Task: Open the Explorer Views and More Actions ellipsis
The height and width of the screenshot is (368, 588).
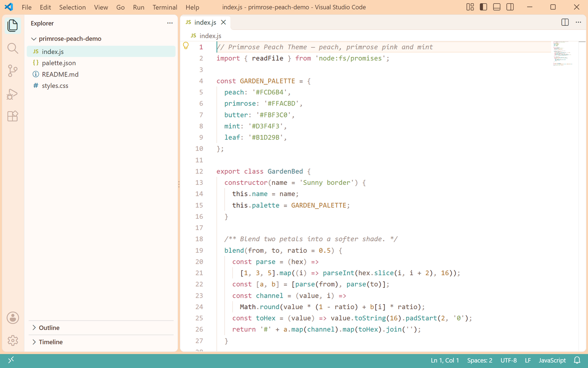Action: coord(170,23)
